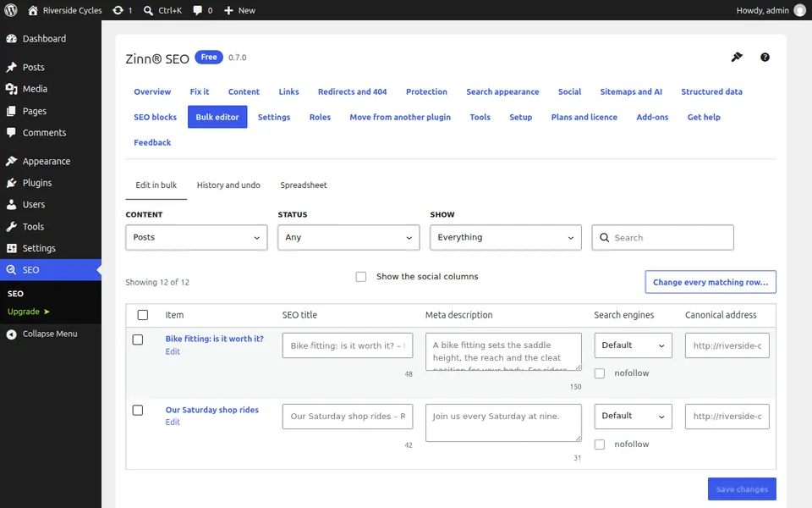Open the Show dropdown showing Everything

(506, 237)
